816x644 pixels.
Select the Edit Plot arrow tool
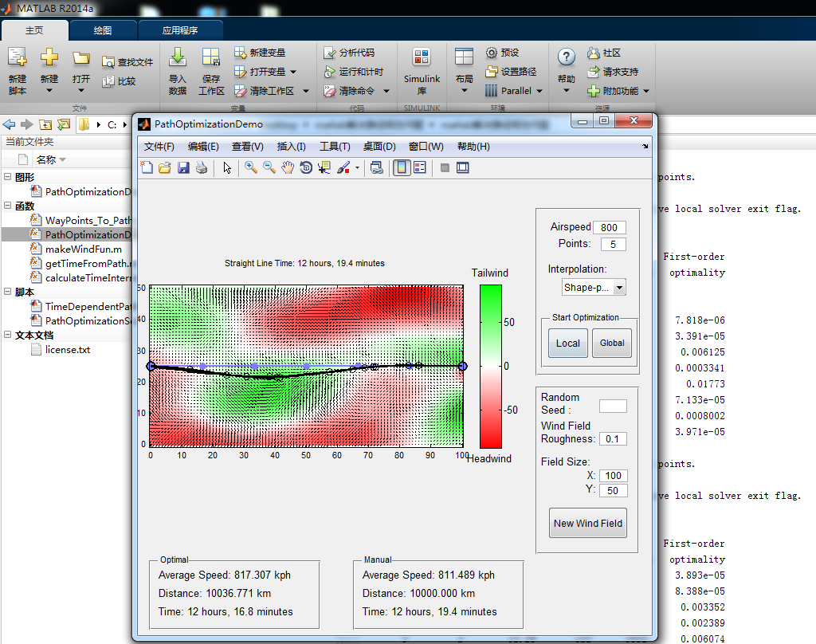227,167
